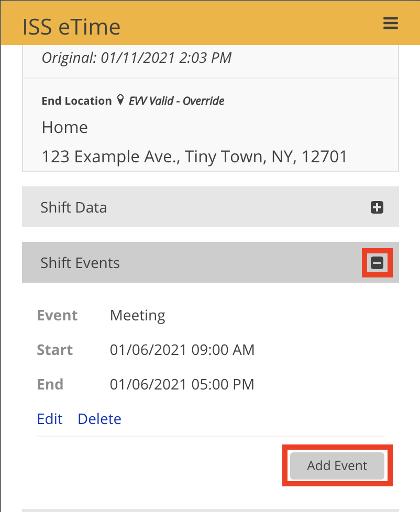Select the end time 01/06/2021 05:00 PM
The height and width of the screenshot is (512, 420).
[x=182, y=384]
